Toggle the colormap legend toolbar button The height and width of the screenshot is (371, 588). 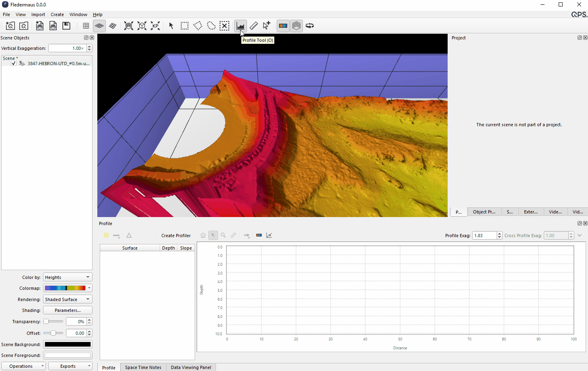[283, 26]
